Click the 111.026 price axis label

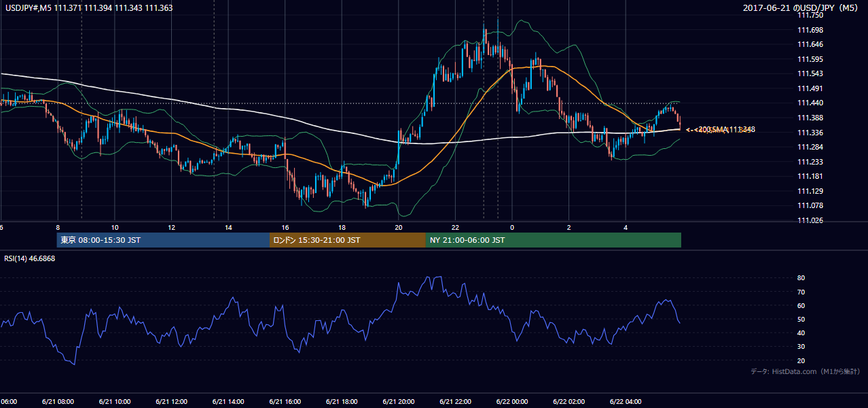810,220
